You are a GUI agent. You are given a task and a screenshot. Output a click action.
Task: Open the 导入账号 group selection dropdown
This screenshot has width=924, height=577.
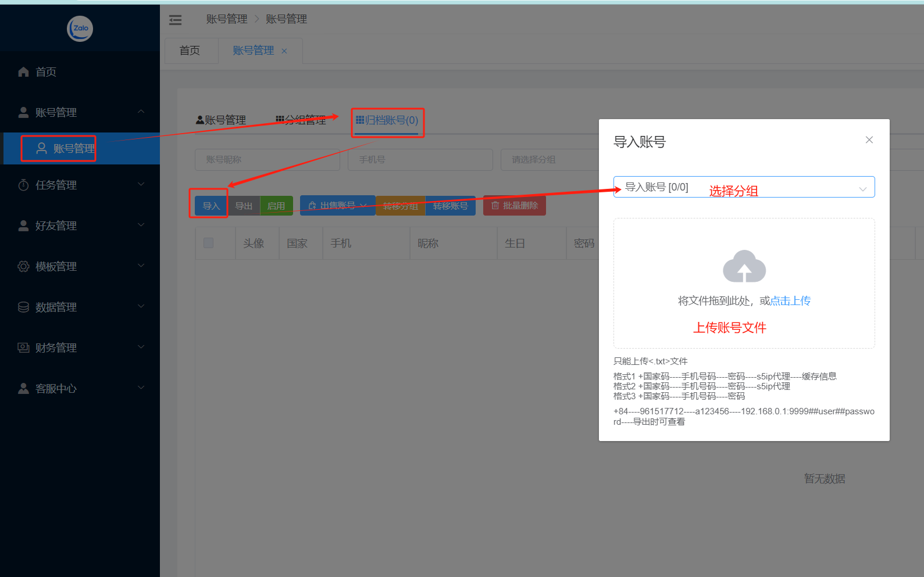(x=744, y=187)
